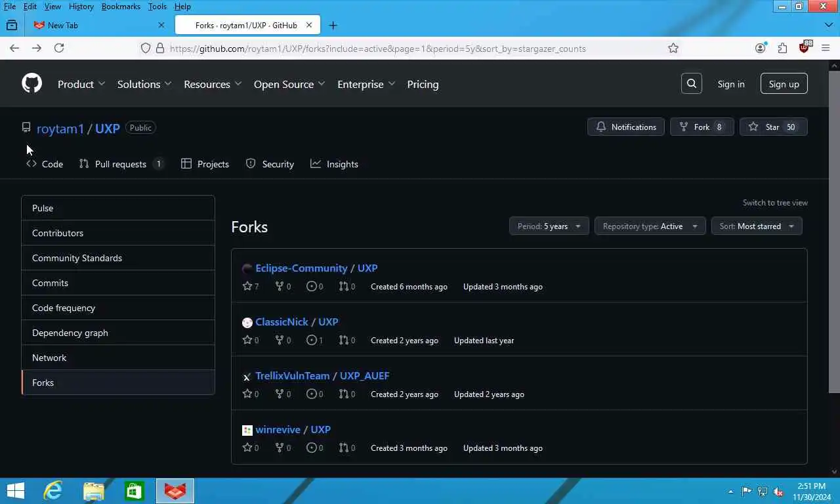Expand the Enterprise menu
Screen dimensions: 840x504
click(366, 84)
